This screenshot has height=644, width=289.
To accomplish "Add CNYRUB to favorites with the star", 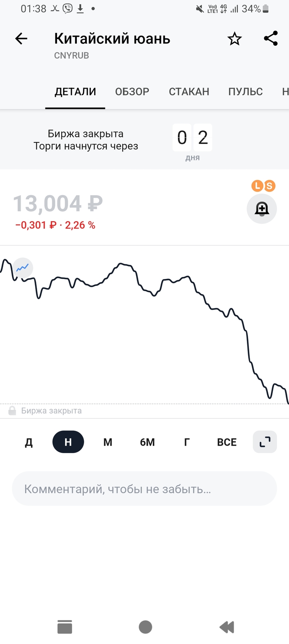I will 234,38.
